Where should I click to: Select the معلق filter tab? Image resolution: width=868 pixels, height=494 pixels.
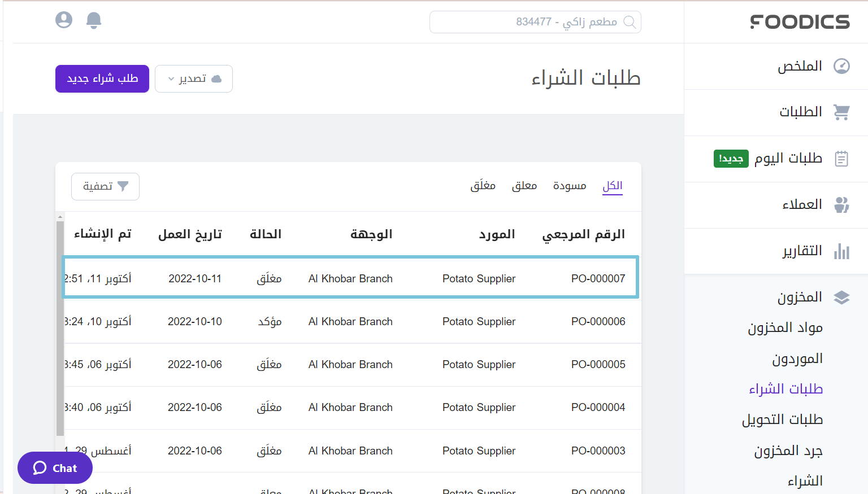[x=524, y=185]
